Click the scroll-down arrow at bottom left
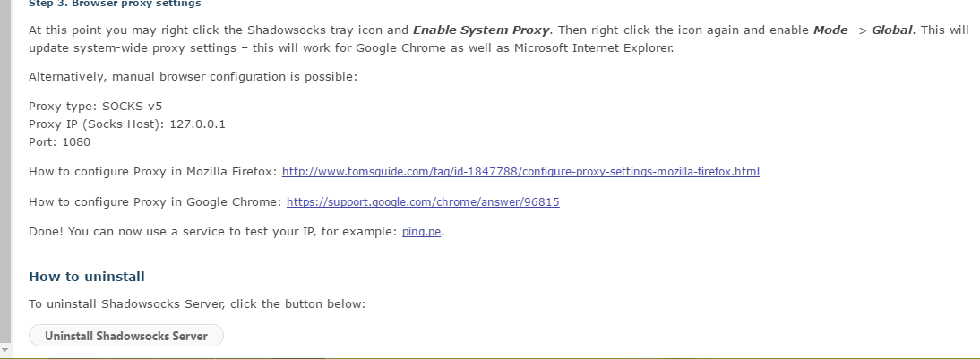Screen dimensions: 980x359 click(x=5, y=350)
